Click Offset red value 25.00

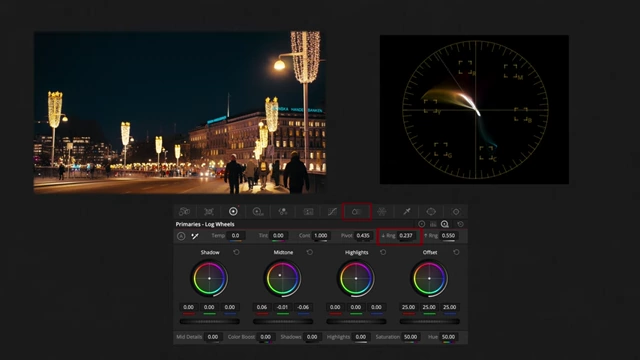point(409,307)
